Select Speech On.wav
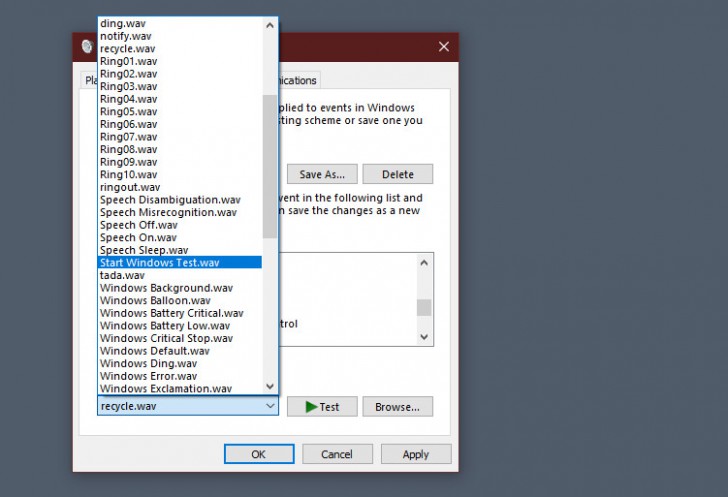728x497 pixels. click(x=180, y=237)
